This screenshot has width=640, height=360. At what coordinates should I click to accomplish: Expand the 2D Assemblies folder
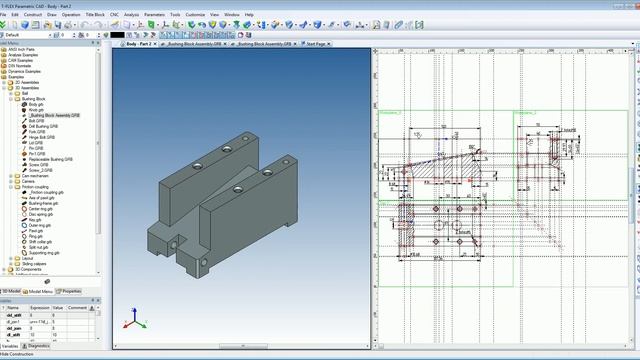pyautogui.click(x=4, y=82)
